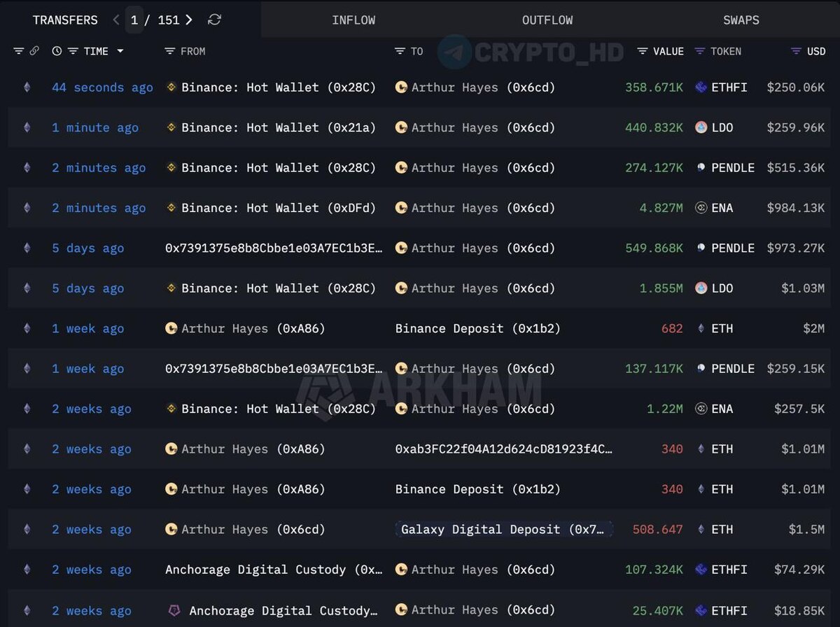Open the FROM column filter
This screenshot has height=627, width=840.
pyautogui.click(x=169, y=51)
